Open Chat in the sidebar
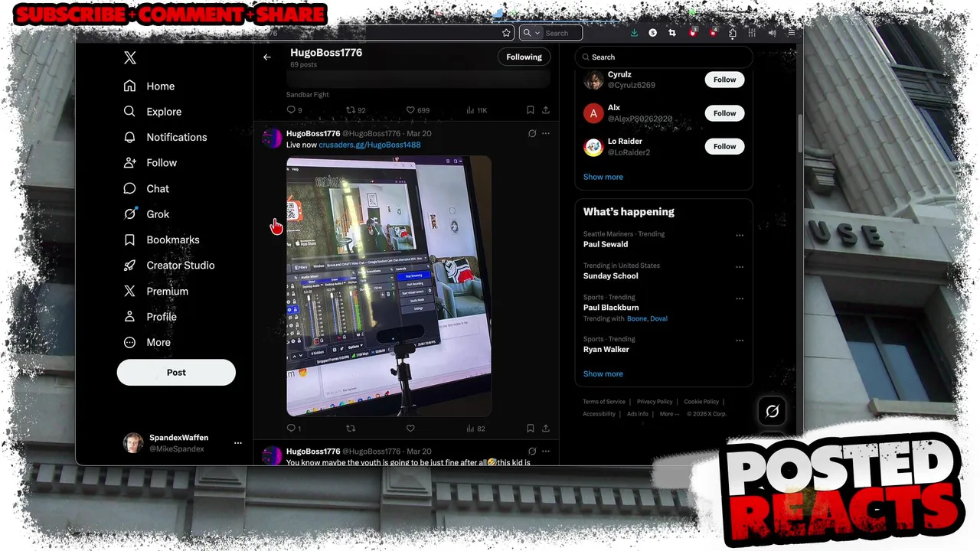This screenshot has width=980, height=551. tap(146, 189)
